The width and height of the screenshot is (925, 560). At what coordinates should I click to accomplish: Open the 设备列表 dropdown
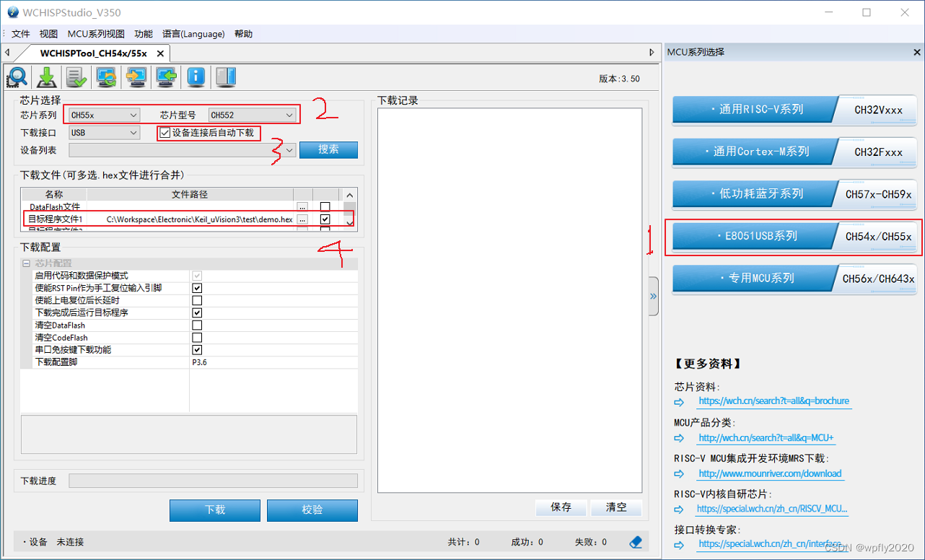[x=183, y=150]
